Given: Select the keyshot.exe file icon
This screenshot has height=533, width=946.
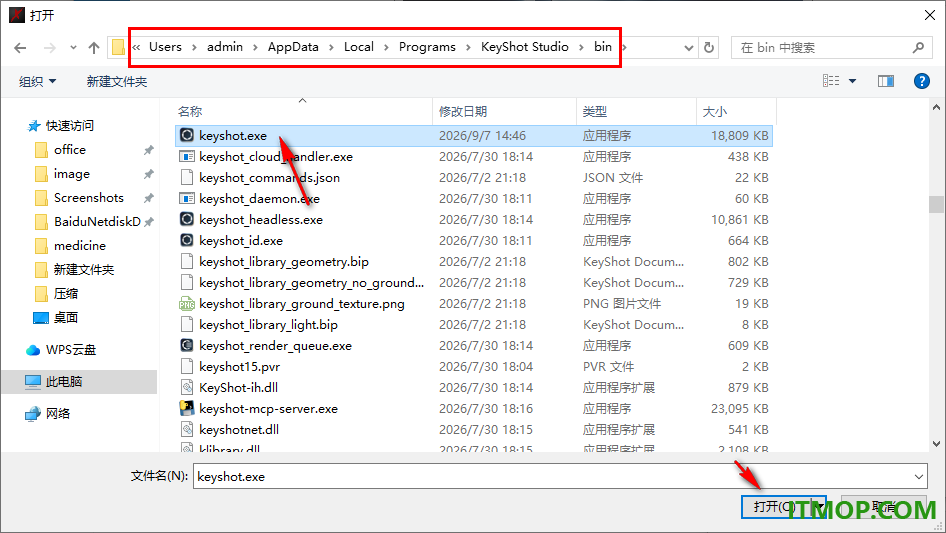Looking at the screenshot, I should click(x=187, y=135).
